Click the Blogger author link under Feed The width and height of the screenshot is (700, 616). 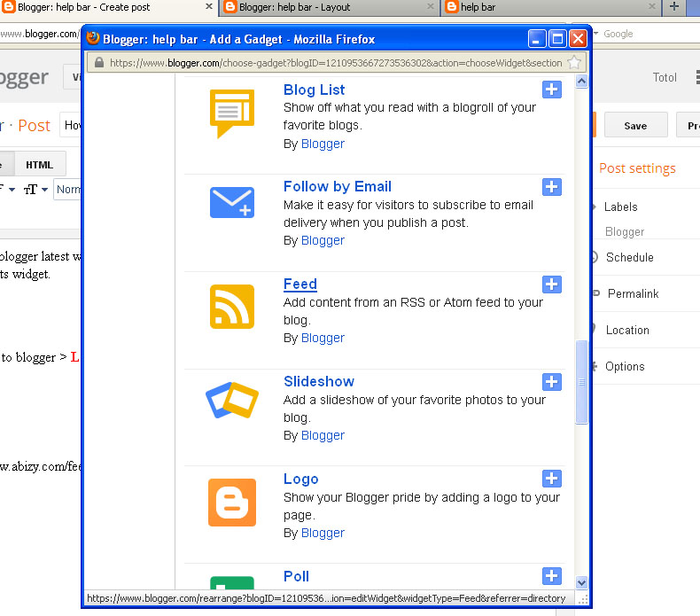(323, 338)
